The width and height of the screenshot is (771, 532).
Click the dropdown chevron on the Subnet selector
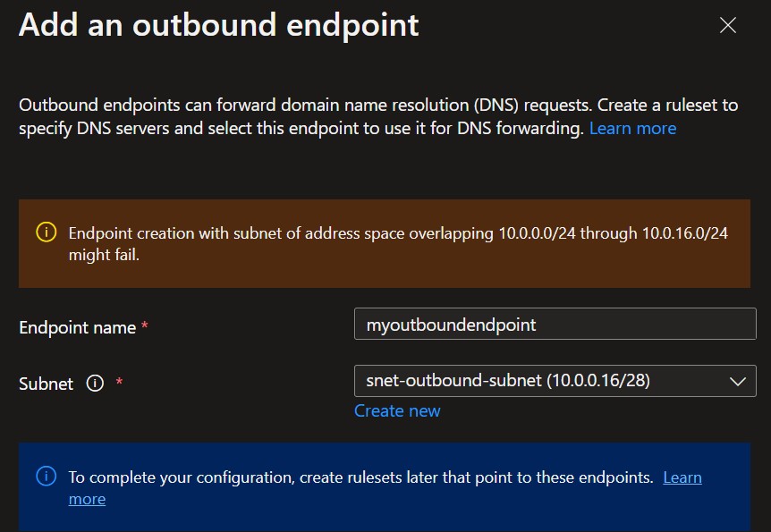click(x=739, y=380)
